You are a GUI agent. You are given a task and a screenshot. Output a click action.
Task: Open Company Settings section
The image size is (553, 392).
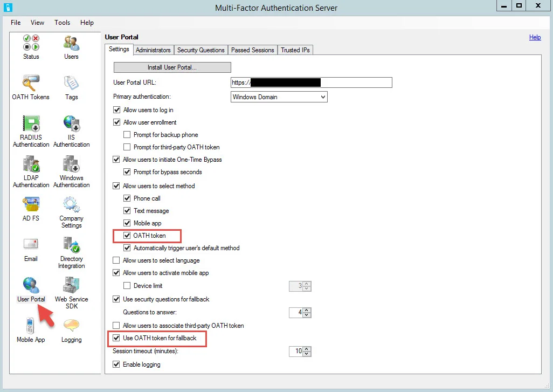point(71,212)
